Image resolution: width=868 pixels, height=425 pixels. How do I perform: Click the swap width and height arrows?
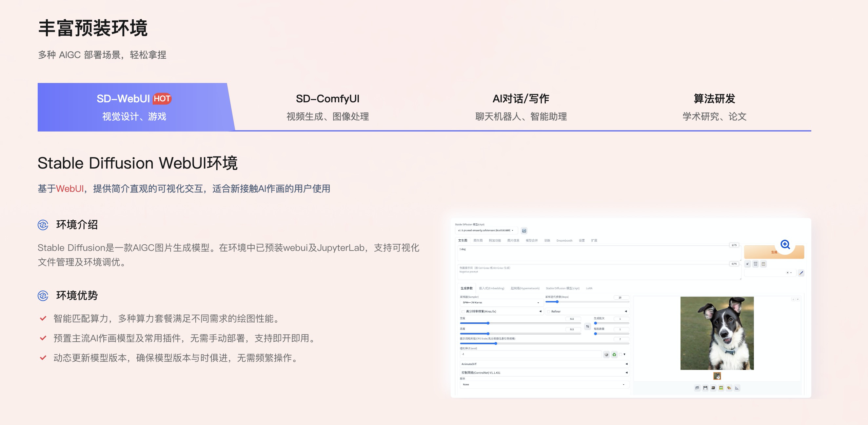click(588, 326)
